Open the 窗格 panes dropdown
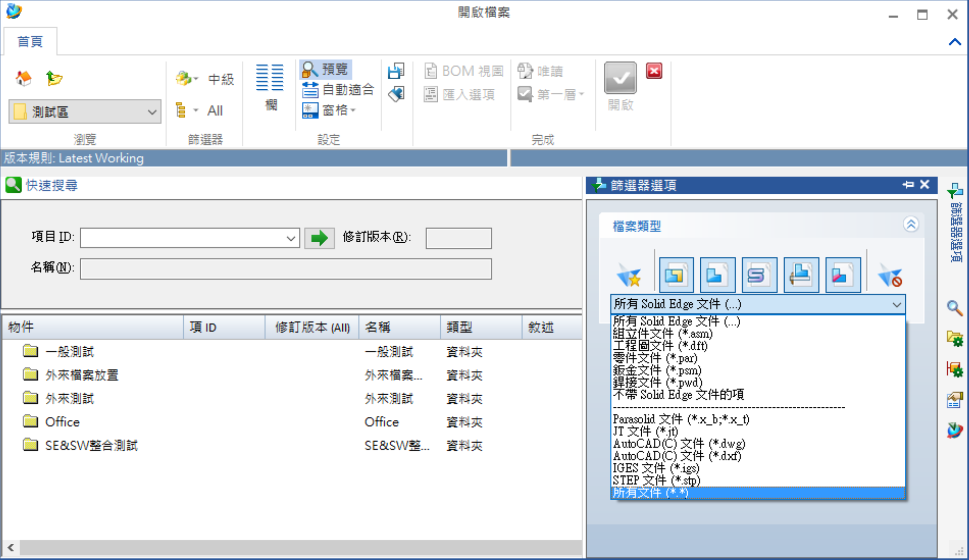 coord(329,111)
